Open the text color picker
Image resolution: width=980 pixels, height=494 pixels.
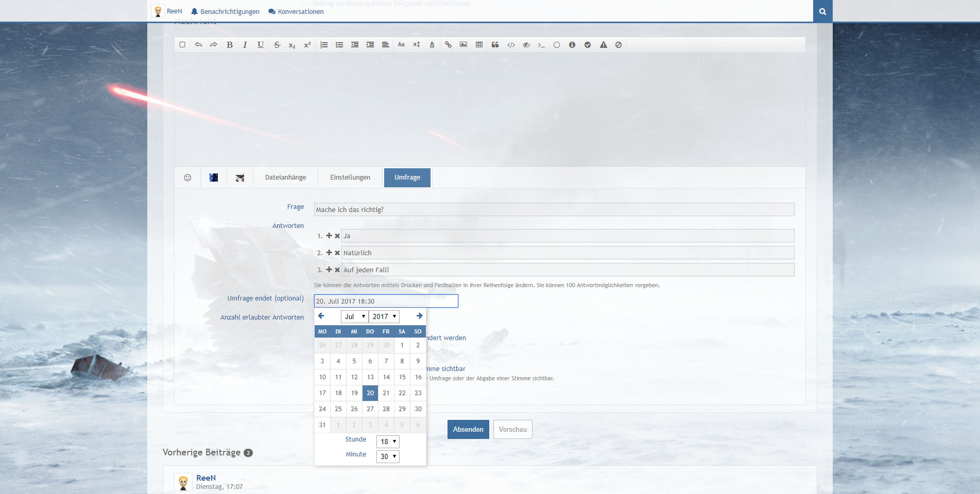(432, 45)
